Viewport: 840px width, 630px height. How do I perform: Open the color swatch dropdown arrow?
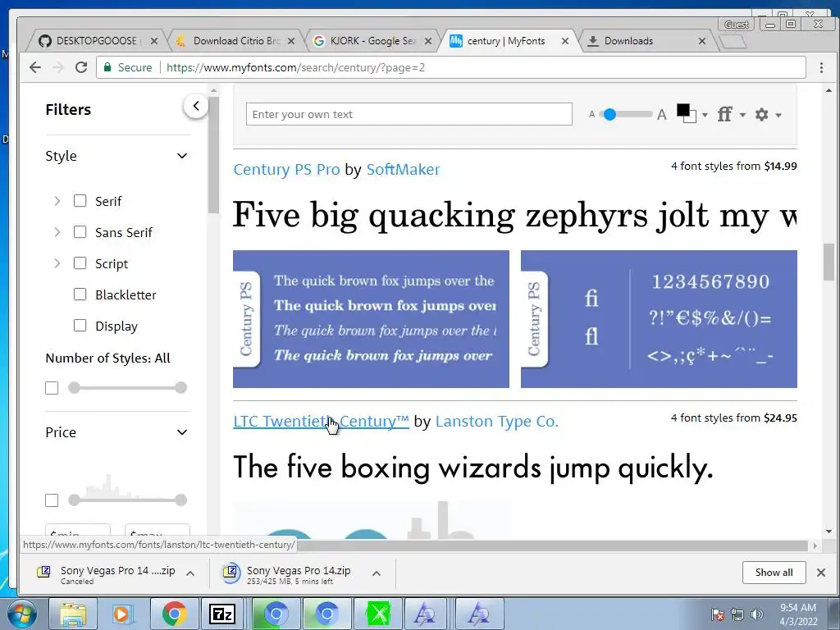coord(705,115)
